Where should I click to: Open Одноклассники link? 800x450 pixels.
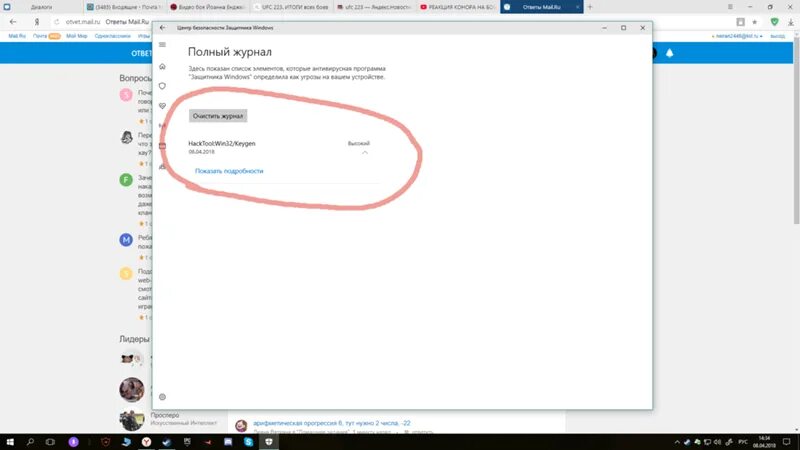pos(113,36)
